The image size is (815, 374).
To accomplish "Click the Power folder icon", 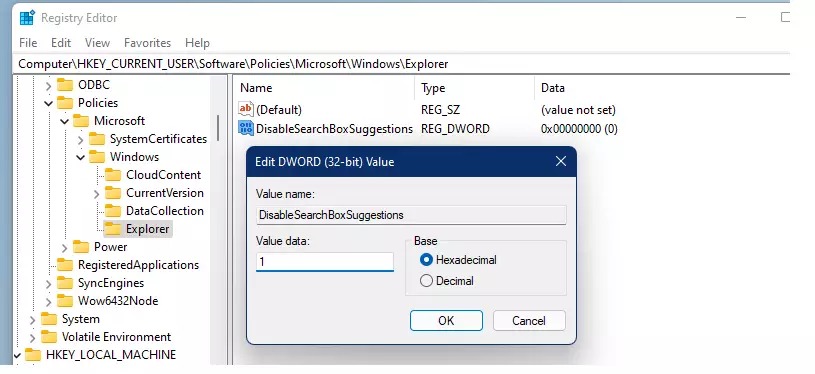I will click(81, 246).
